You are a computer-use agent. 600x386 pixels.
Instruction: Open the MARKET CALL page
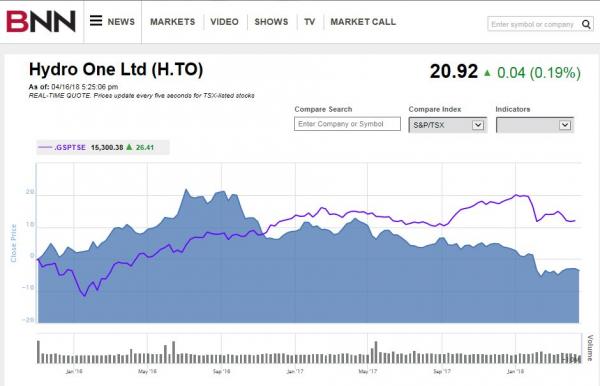pyautogui.click(x=363, y=22)
